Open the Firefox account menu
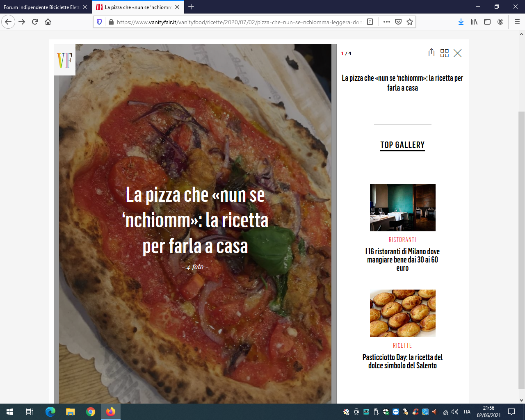The width and height of the screenshot is (525, 420). pos(500,22)
